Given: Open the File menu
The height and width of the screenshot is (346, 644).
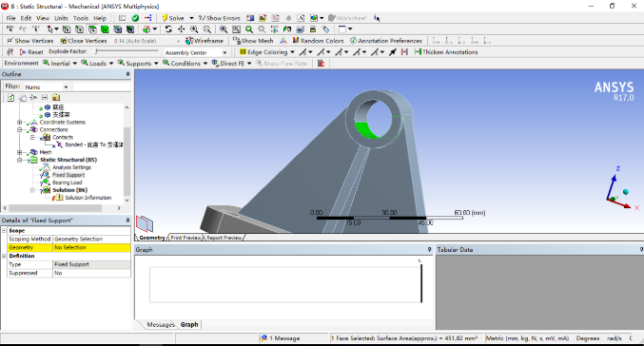Looking at the screenshot, I should click(x=10, y=18).
